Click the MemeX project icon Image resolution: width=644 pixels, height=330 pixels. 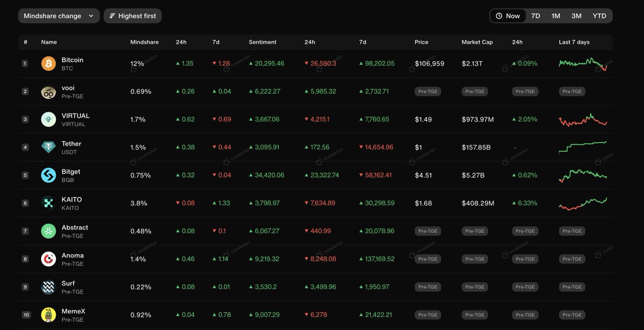pyautogui.click(x=48, y=315)
